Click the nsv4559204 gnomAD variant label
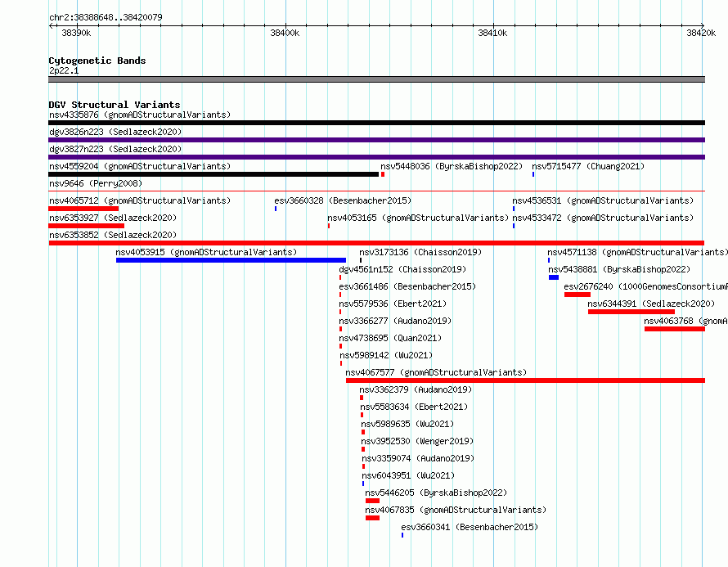Image resolution: width=728 pixels, height=567 pixels. pos(140,166)
